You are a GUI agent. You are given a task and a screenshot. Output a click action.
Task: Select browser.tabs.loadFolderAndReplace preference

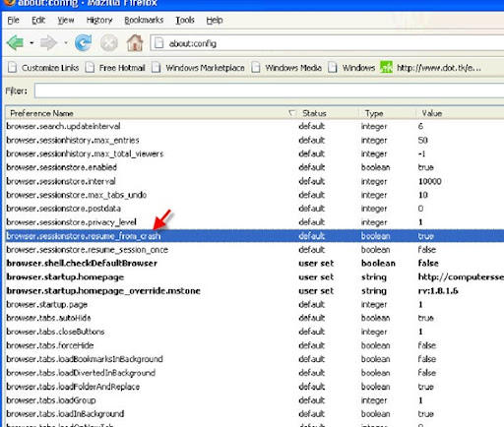(x=255, y=387)
